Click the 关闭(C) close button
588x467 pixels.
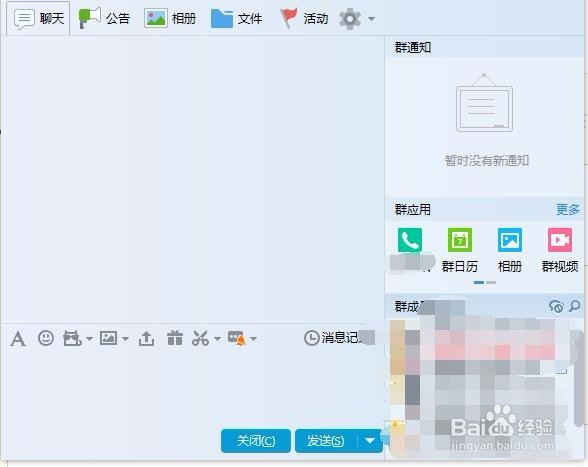point(256,441)
